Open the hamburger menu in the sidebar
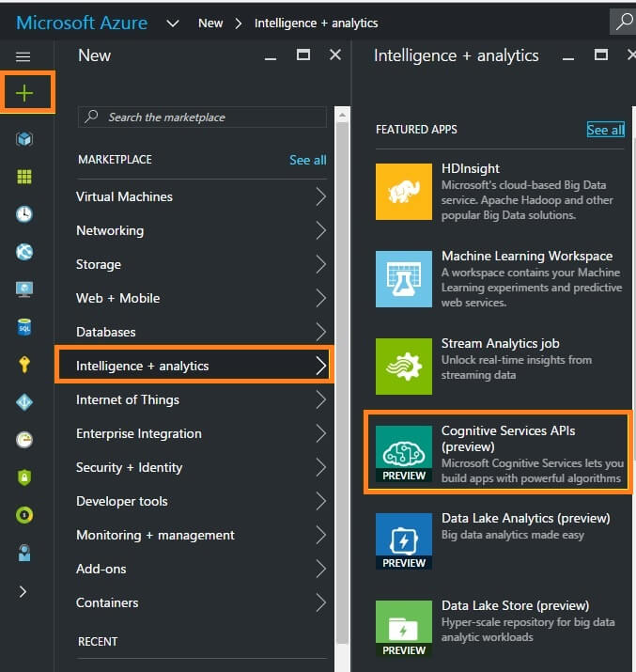This screenshot has height=672, width=636. 23,57
